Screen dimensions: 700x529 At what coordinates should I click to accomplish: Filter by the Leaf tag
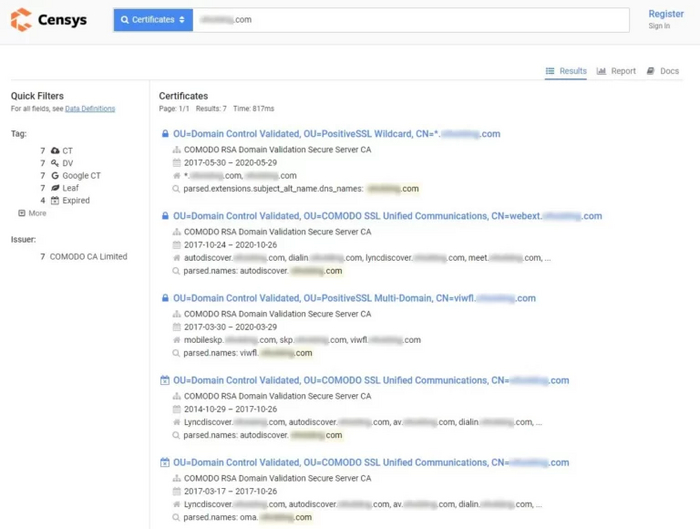70,188
